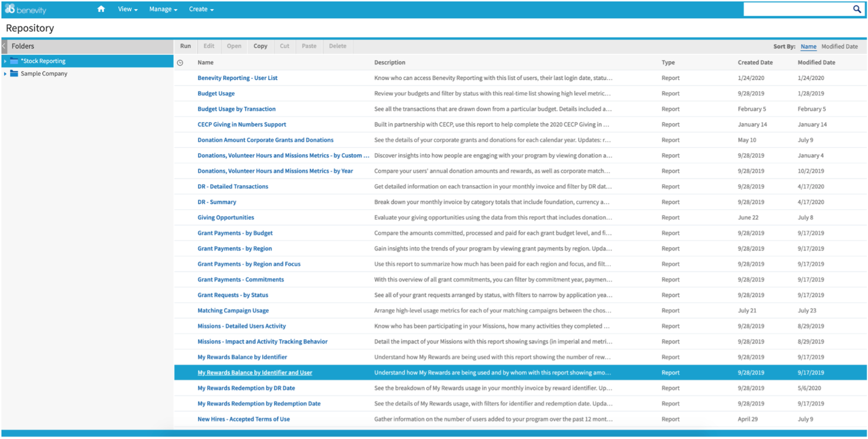The height and width of the screenshot is (439, 868).
Task: Open Grant Payments - by Region and Focus
Action: point(249,264)
